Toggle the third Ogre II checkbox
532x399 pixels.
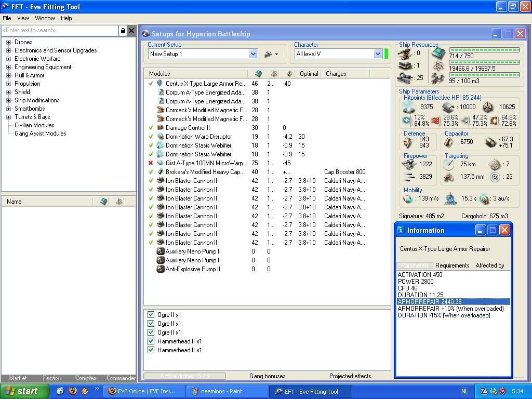151,332
